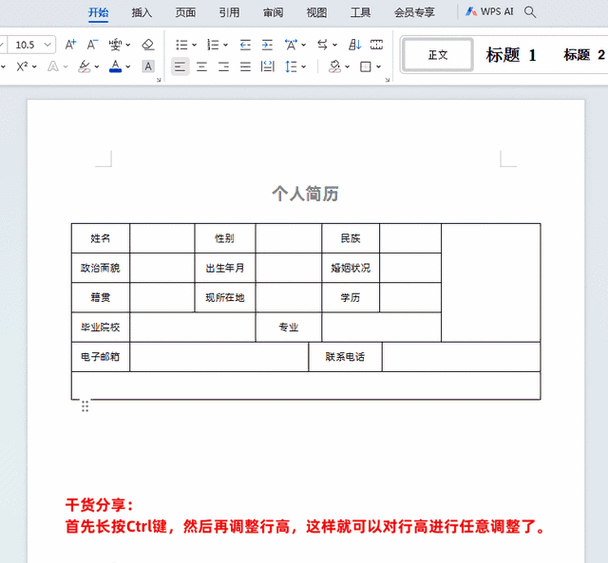This screenshot has height=563, width=608.
Task: Decrease paragraph indent
Action: tap(245, 45)
